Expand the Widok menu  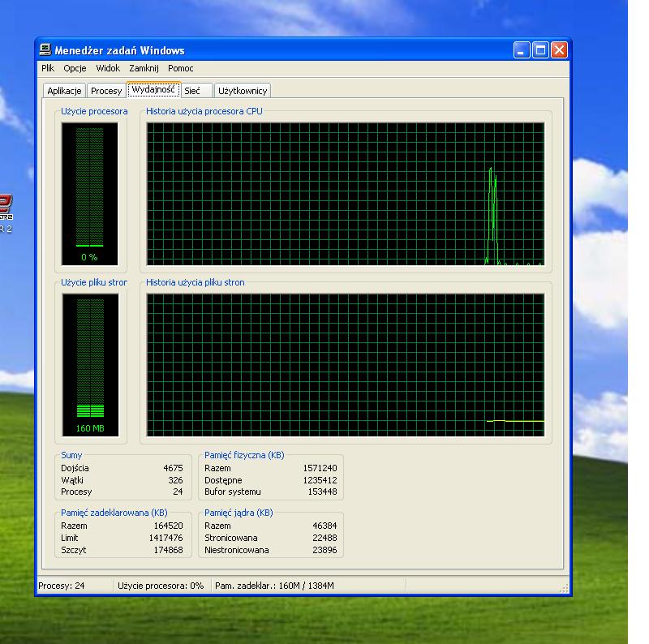(107, 69)
